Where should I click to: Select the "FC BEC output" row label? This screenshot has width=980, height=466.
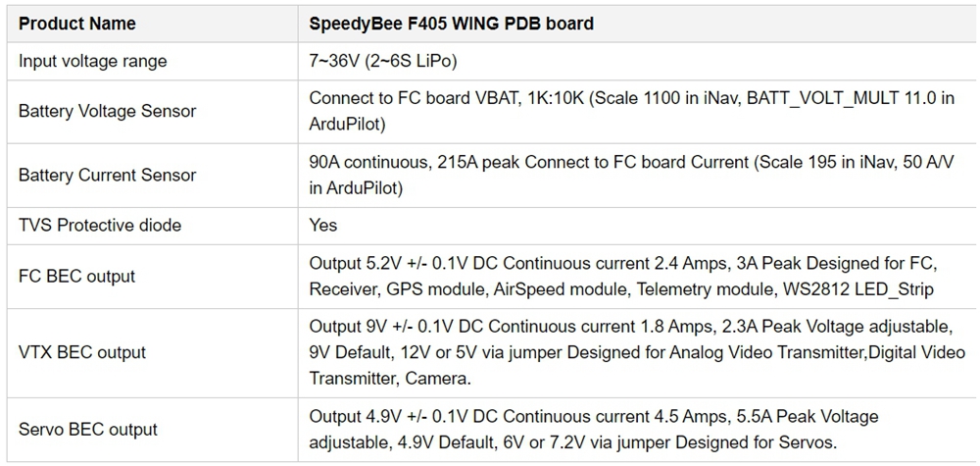pyautogui.click(x=77, y=276)
